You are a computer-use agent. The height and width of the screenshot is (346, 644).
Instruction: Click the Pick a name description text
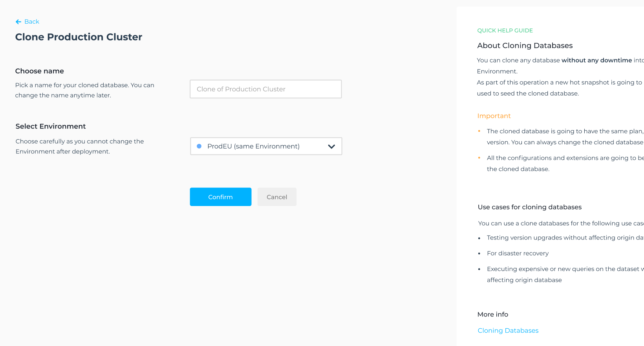(84, 90)
